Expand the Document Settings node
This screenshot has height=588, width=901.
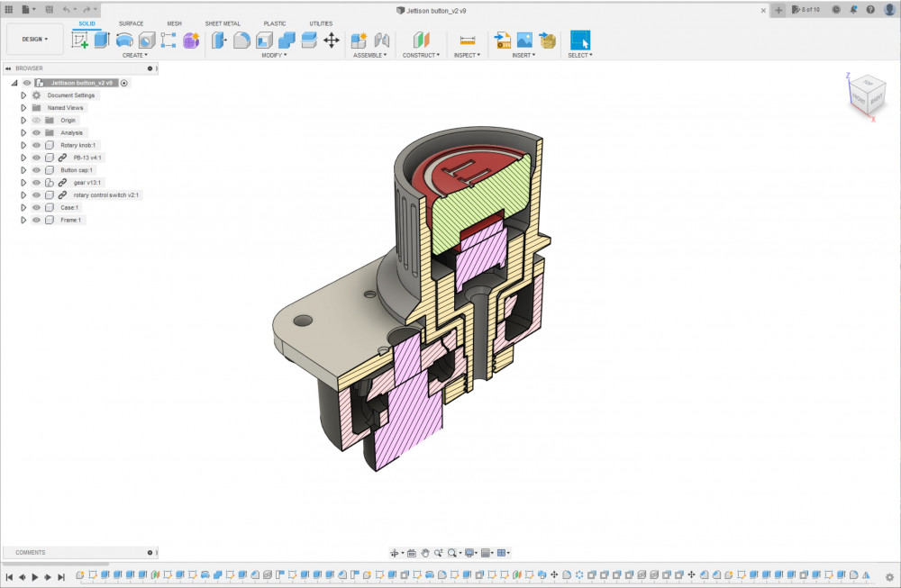click(x=24, y=95)
